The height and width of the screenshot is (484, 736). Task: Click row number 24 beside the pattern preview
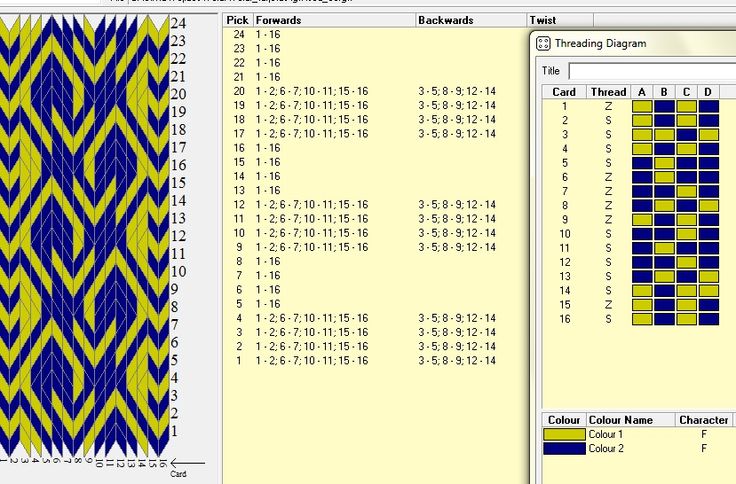178,23
